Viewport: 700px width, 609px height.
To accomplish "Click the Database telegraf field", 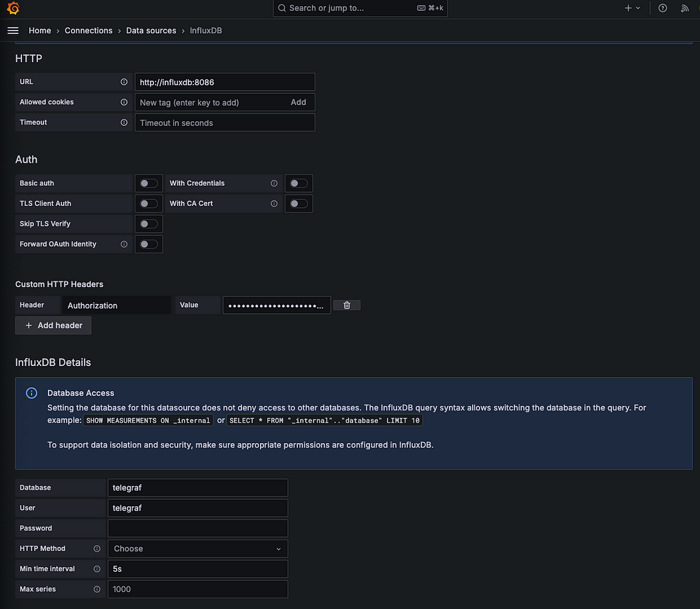I will (198, 488).
